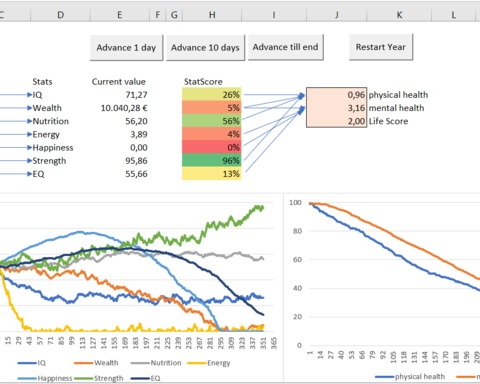Click the Happiness legend entry

click(45, 378)
